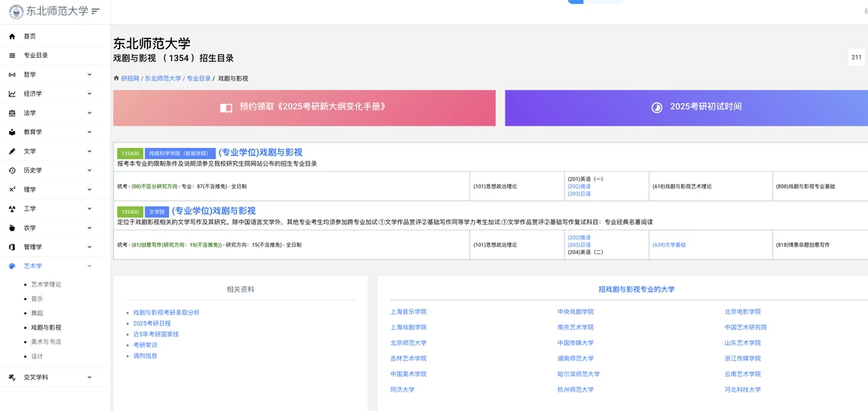The height and width of the screenshot is (411, 868).
Task: Click the chart icon beside 经济学
Action: [12, 93]
